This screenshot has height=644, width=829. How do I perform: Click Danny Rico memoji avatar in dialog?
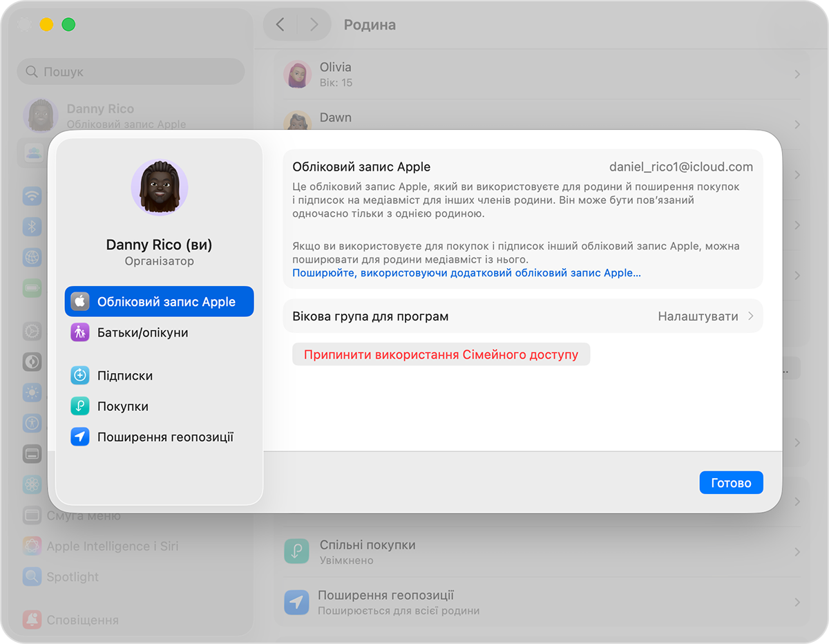(160, 187)
